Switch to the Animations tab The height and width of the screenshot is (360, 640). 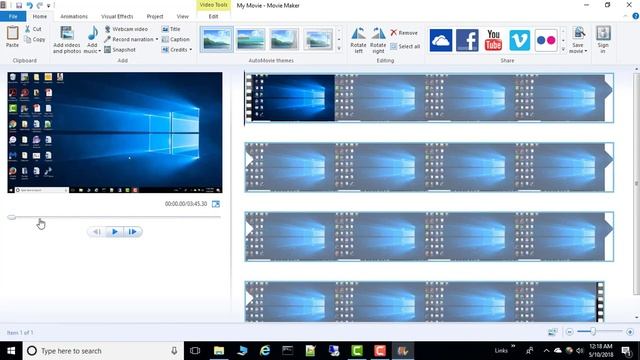74,16
